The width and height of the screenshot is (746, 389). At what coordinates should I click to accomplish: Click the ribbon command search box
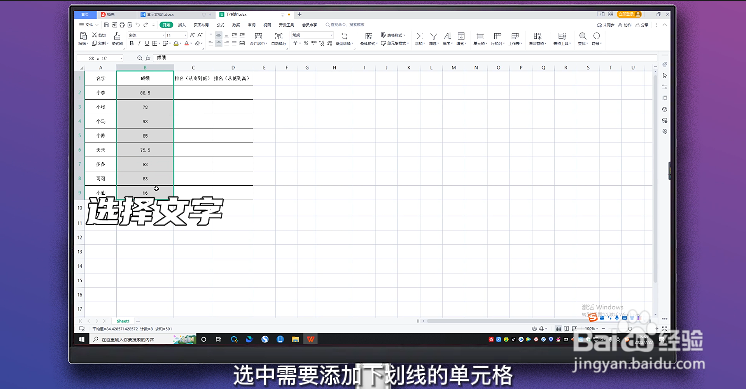coord(345,24)
